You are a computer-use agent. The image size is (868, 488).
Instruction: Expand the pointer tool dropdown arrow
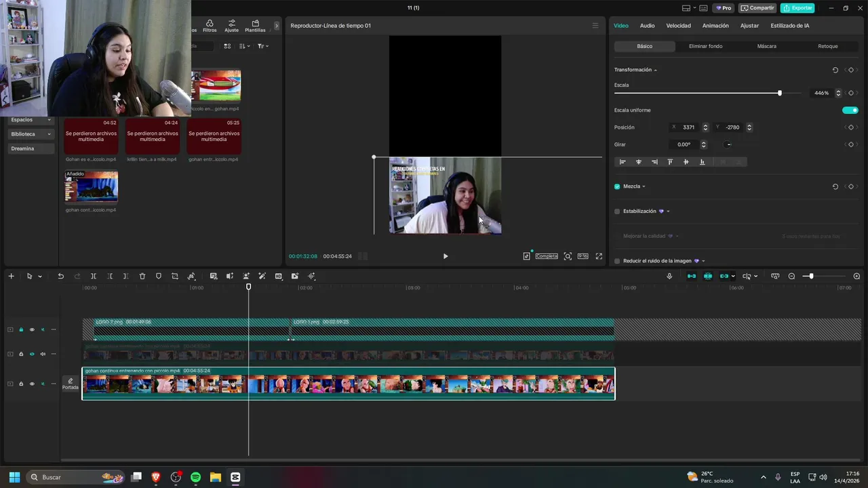click(40, 277)
